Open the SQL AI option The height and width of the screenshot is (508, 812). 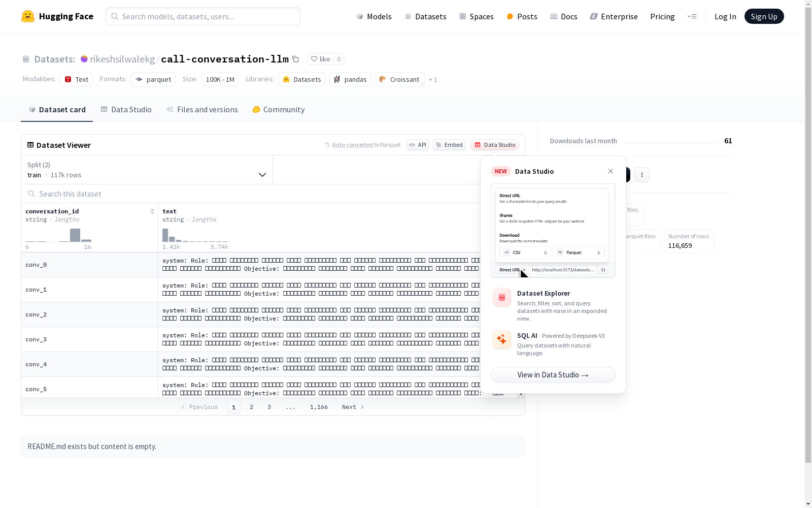[x=553, y=343]
